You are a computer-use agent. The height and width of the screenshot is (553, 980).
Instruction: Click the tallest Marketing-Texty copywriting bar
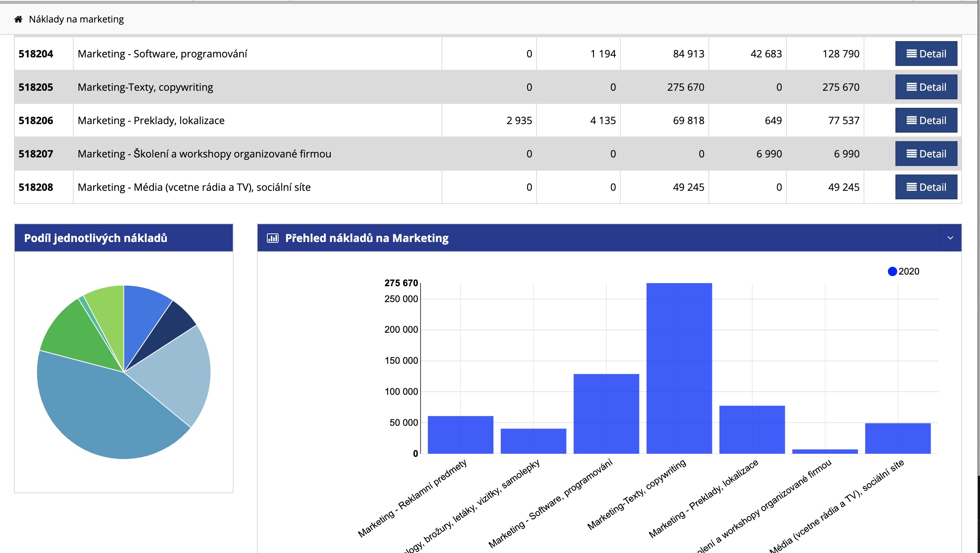[679, 368]
